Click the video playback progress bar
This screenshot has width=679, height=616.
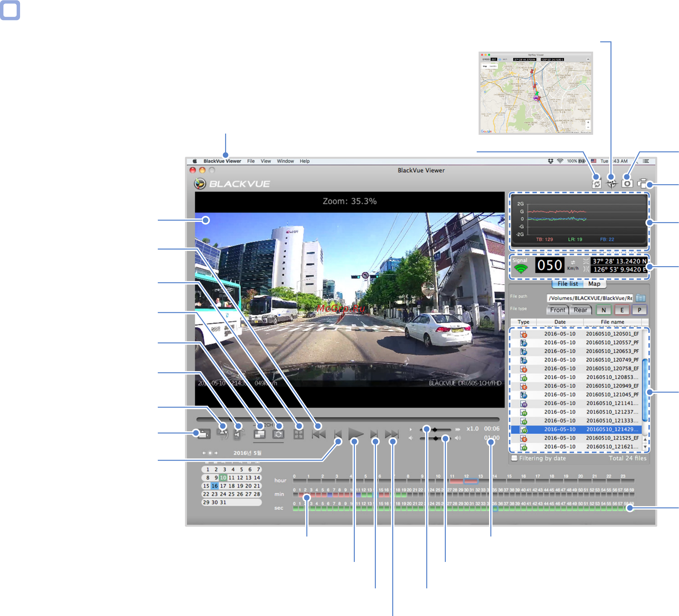point(348,419)
